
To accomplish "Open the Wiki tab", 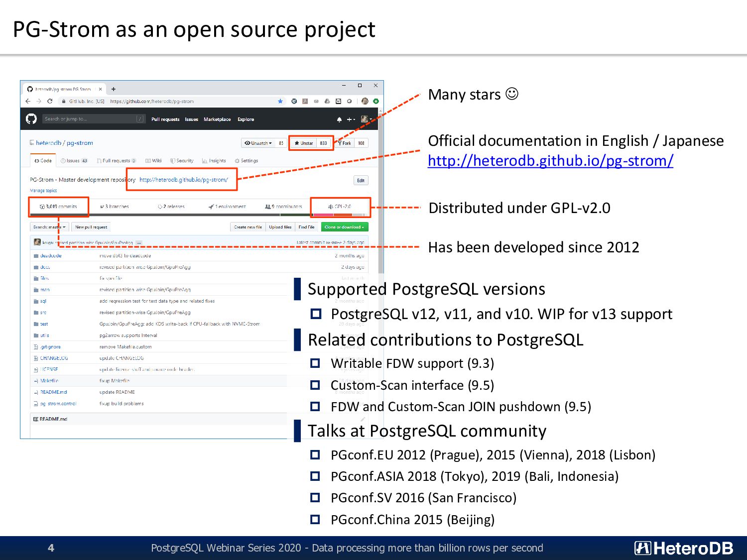I will [x=153, y=161].
